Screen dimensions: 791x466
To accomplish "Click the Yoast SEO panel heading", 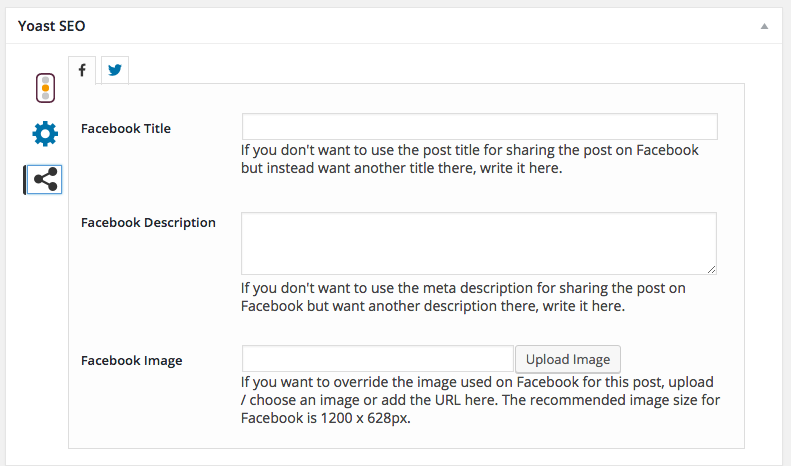I will coord(51,26).
